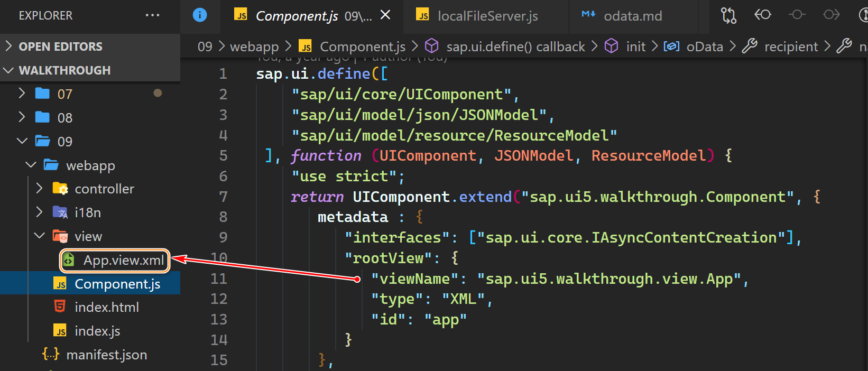Expand the 07 folder

click(x=22, y=94)
